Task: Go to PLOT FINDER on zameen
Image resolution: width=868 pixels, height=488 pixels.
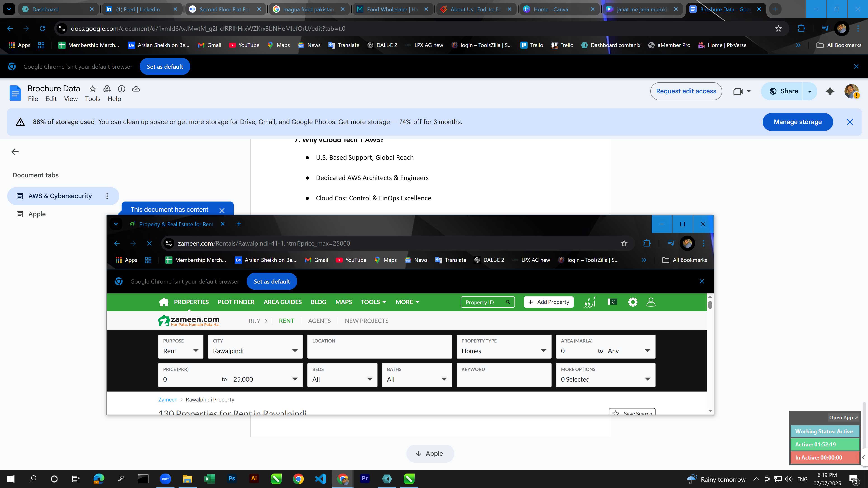Action: (236, 302)
